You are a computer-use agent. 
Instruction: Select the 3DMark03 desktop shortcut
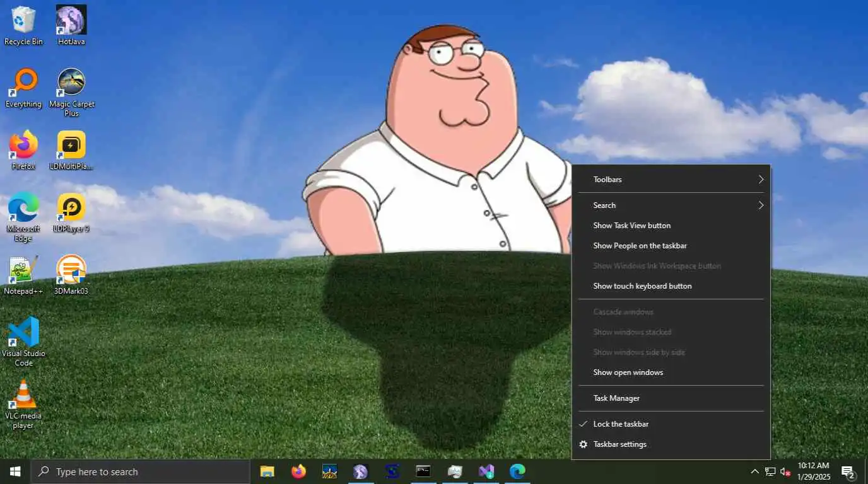pos(71,275)
